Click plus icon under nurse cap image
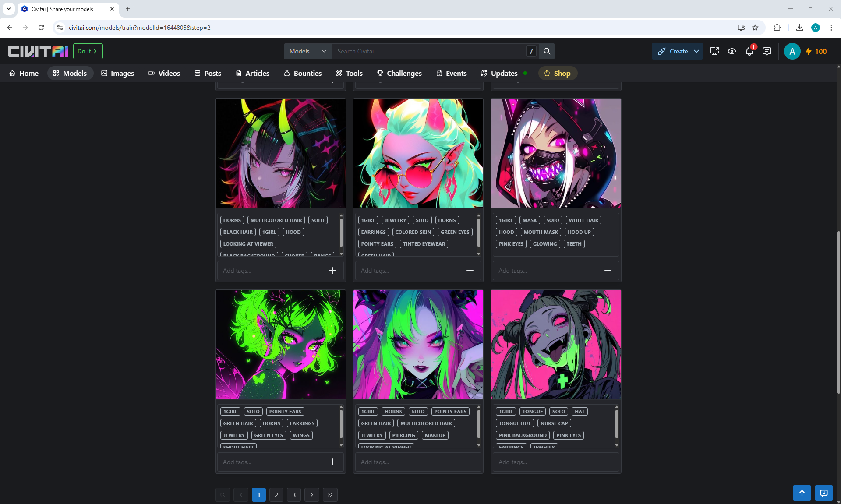The image size is (841, 504). click(608, 462)
